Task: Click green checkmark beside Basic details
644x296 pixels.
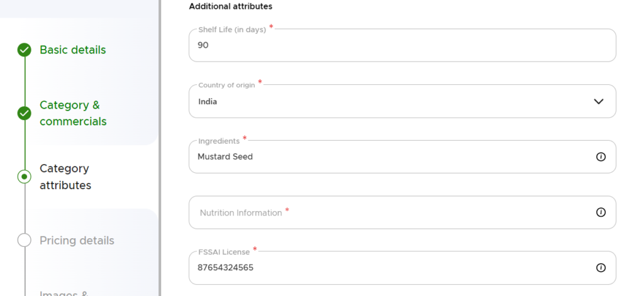Action: pyautogui.click(x=25, y=50)
